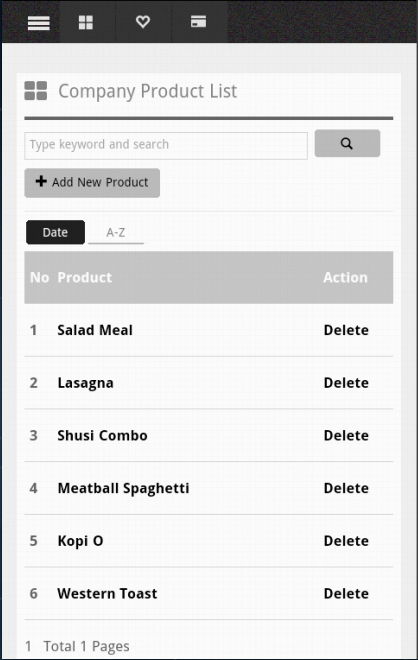Delete the Shusi Combo product
Image resolution: width=418 pixels, height=660 pixels.
[x=346, y=435]
